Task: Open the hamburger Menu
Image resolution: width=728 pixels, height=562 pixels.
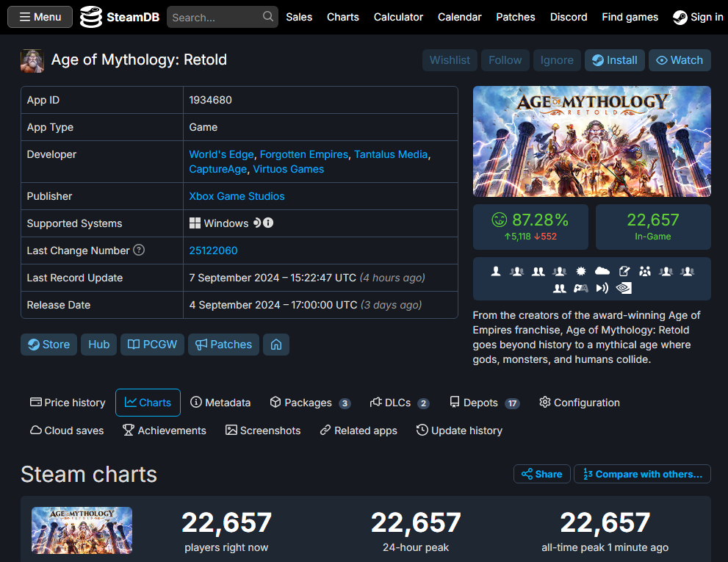Action: pos(40,16)
